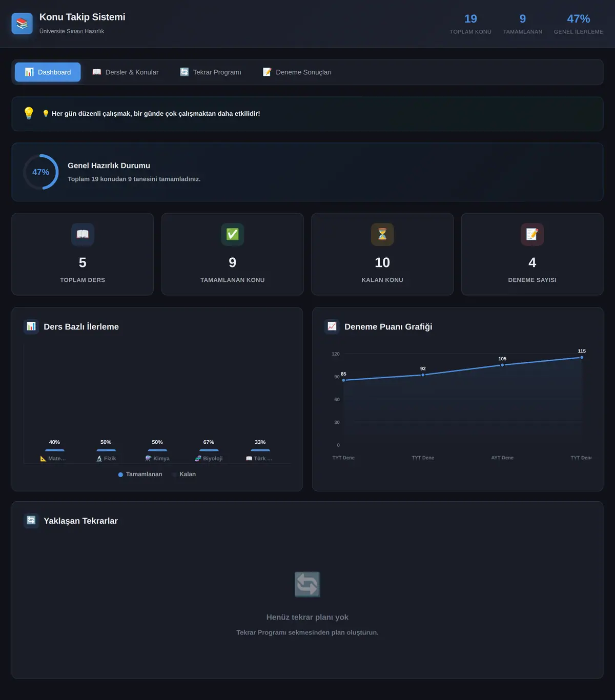The image size is (615, 700).
Task: Click the large repeat icon in empty state
Action: (x=307, y=584)
